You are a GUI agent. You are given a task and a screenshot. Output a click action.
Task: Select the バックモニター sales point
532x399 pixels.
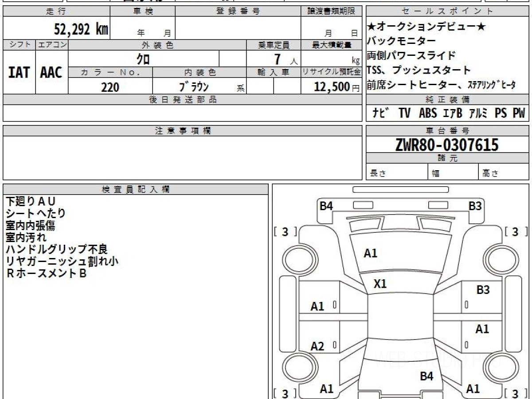click(x=401, y=41)
